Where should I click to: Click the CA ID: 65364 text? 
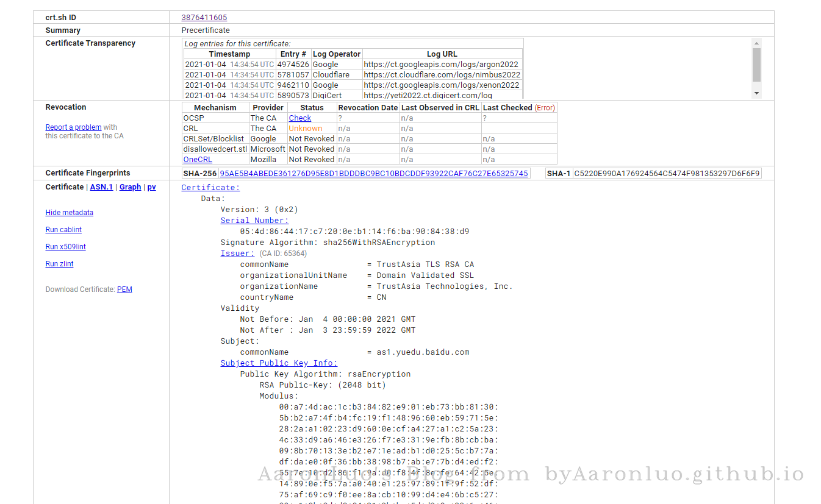click(x=283, y=254)
